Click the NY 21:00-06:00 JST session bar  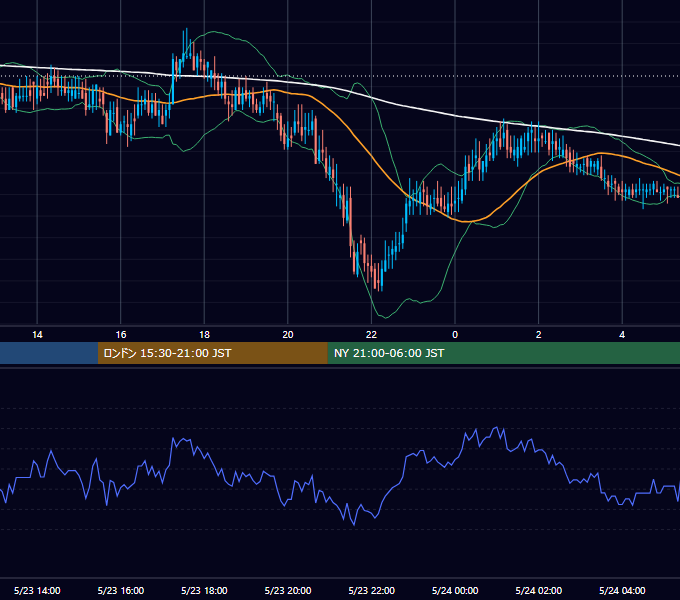click(x=503, y=353)
